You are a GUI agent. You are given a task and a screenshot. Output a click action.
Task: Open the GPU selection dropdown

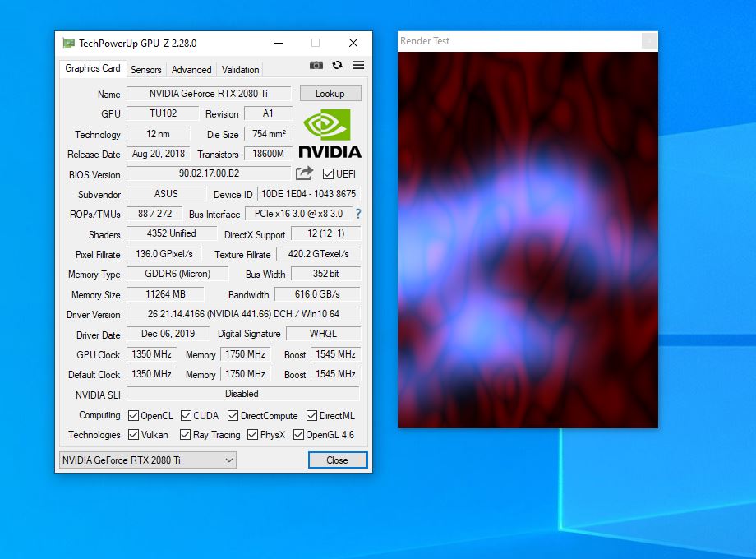point(148,460)
